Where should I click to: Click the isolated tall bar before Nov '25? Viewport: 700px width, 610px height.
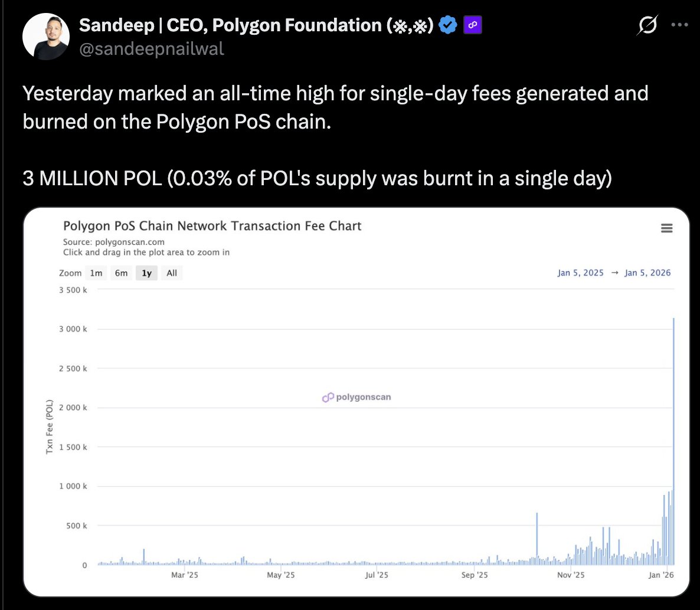click(x=537, y=537)
